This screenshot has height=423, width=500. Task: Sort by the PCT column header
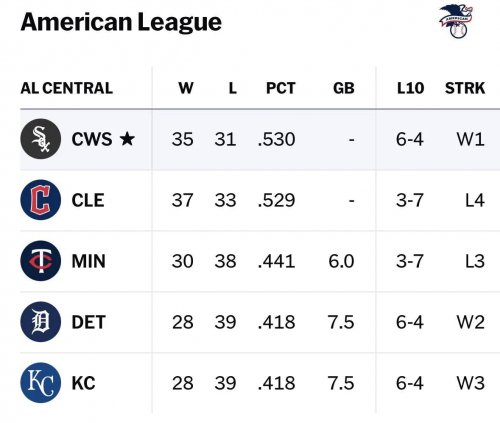click(x=281, y=88)
